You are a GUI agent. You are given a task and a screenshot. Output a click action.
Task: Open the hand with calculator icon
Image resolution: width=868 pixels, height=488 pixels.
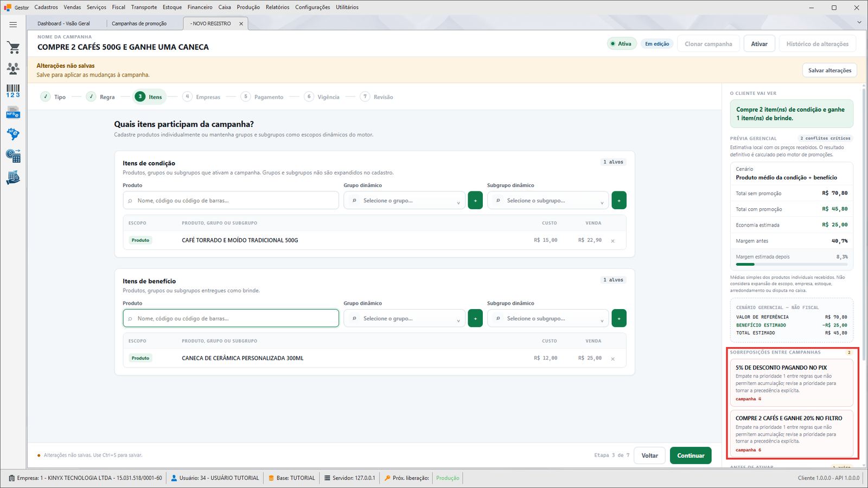tap(13, 178)
